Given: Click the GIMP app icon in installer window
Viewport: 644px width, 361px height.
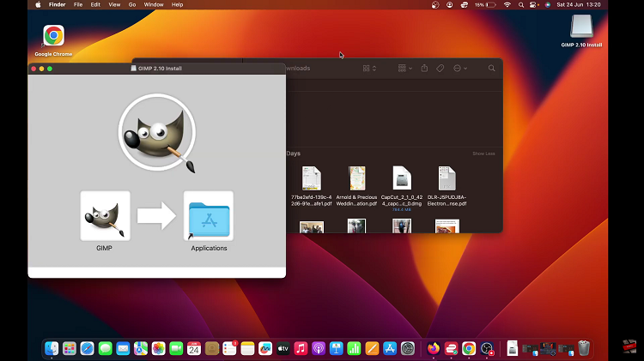Looking at the screenshot, I should (x=105, y=216).
